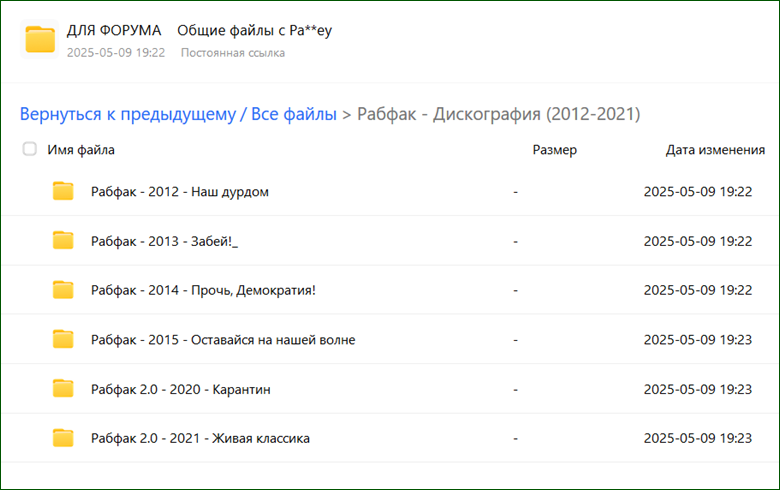Click folder icon for Рабфак - 2013 - Забей!_
This screenshot has height=490, width=780.
point(63,240)
